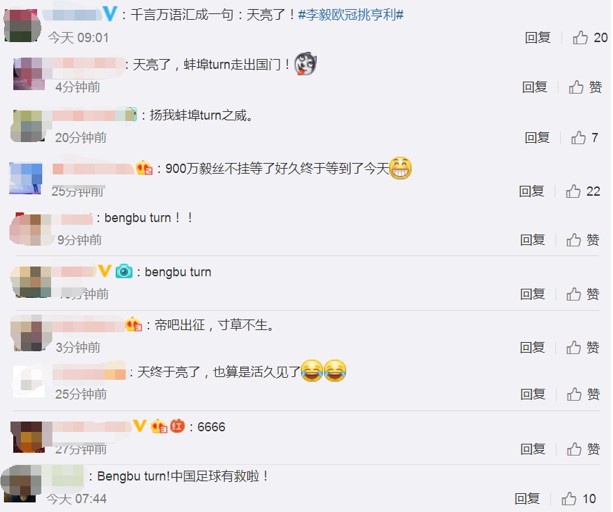Click the blue V verification badge at top

(x=110, y=14)
